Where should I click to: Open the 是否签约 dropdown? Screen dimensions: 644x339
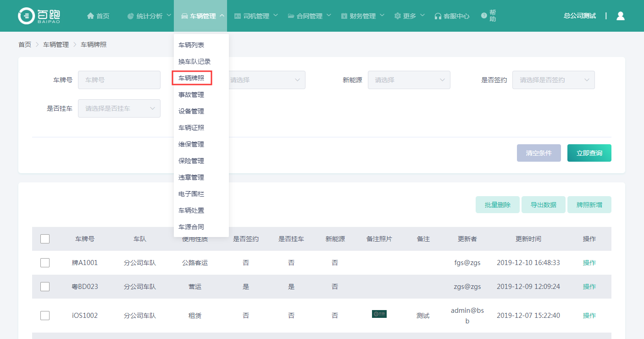pyautogui.click(x=553, y=80)
